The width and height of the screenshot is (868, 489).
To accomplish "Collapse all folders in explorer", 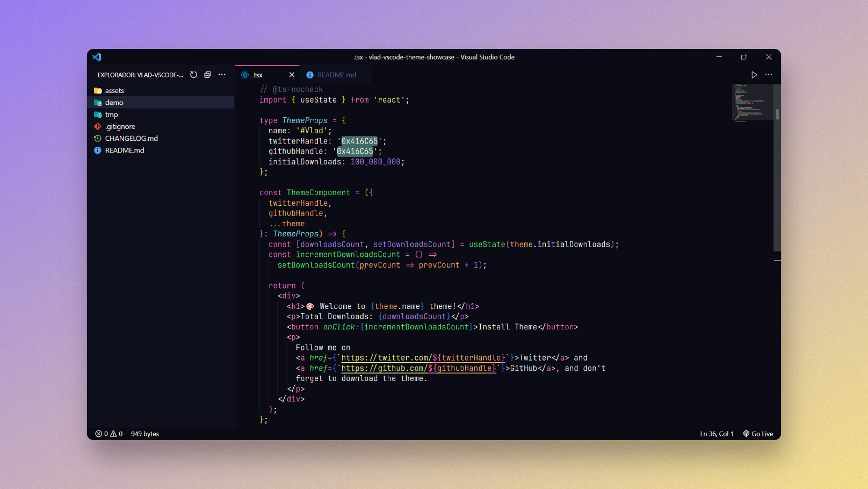I will click(x=208, y=75).
